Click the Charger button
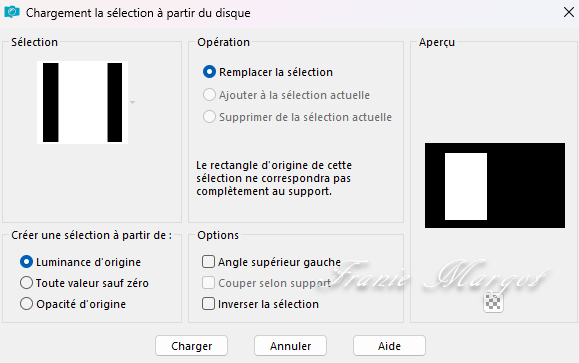Viewport: 579px width, 363px height. [x=191, y=346]
